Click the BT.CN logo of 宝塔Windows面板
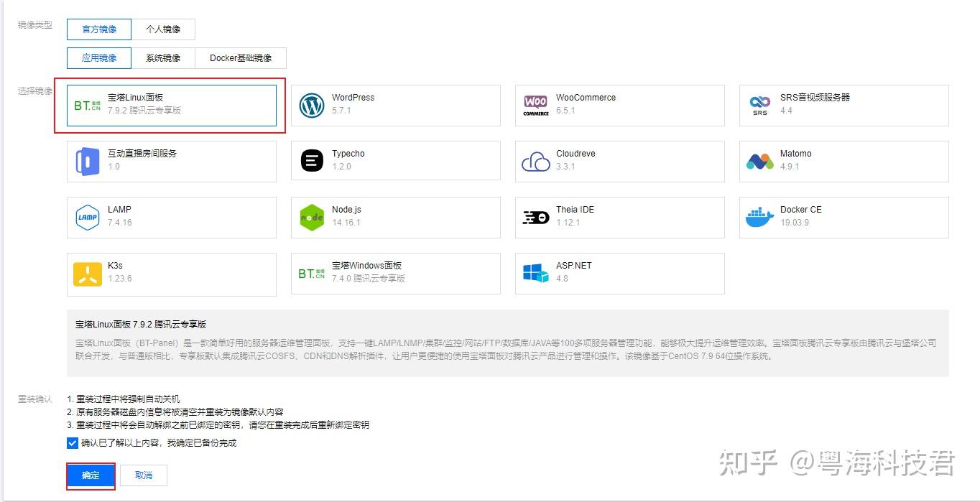The height and width of the screenshot is (502, 980). [312, 274]
